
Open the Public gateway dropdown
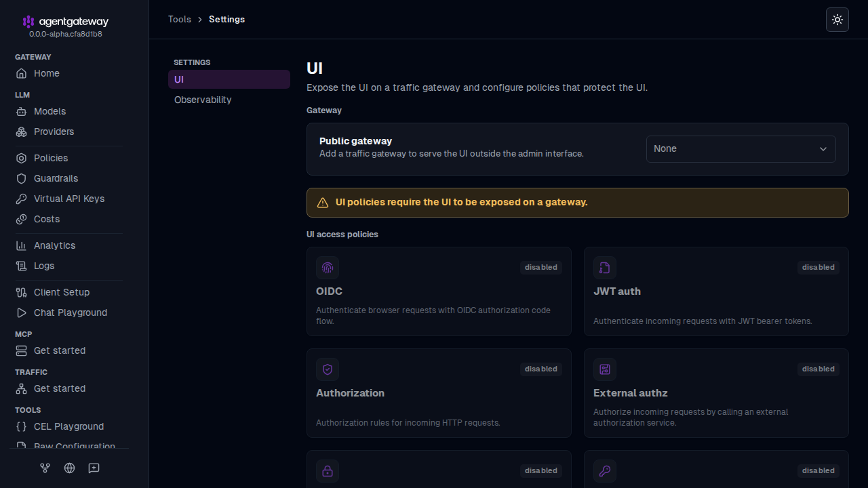click(x=741, y=149)
